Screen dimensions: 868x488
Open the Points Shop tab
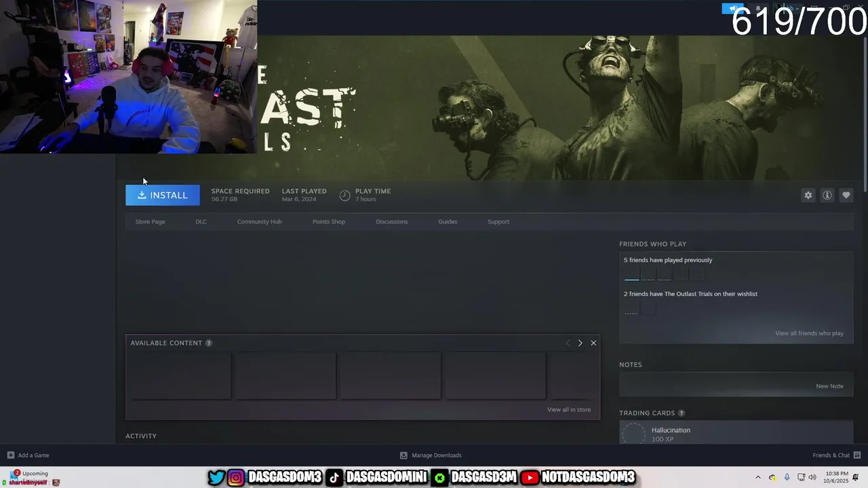click(x=329, y=222)
